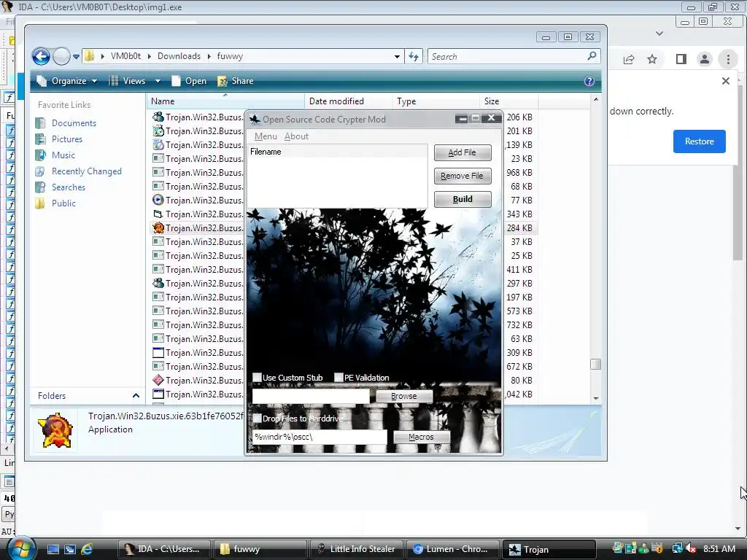This screenshot has width=747, height=560.
Task: Enable Drop Files to Harddrive checkbox
Action: point(258,418)
